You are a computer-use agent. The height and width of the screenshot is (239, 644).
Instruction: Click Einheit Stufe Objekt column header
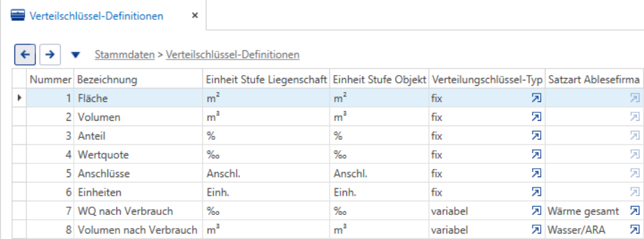379,79
